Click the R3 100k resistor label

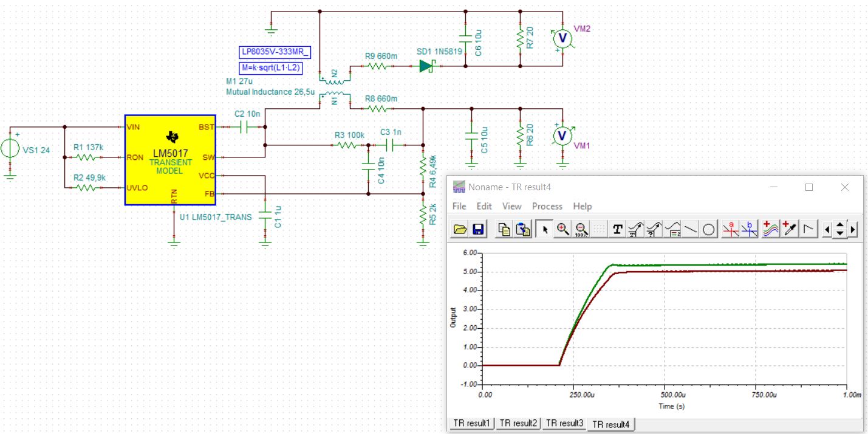(349, 135)
